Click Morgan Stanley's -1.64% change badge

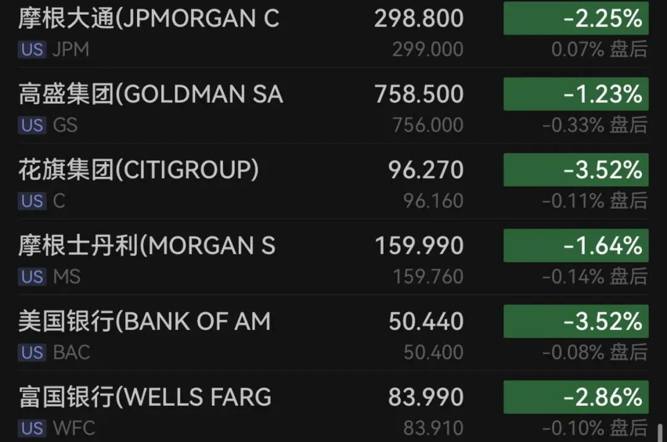pyautogui.click(x=575, y=246)
